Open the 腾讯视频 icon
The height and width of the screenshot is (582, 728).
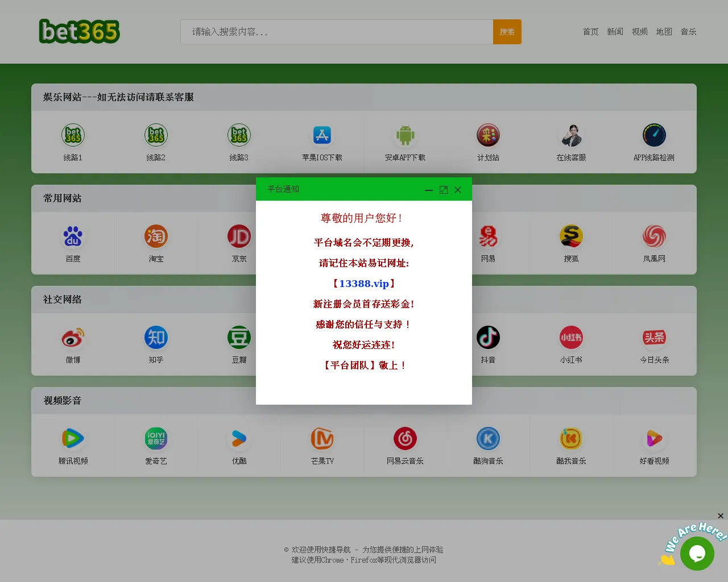[x=73, y=439]
